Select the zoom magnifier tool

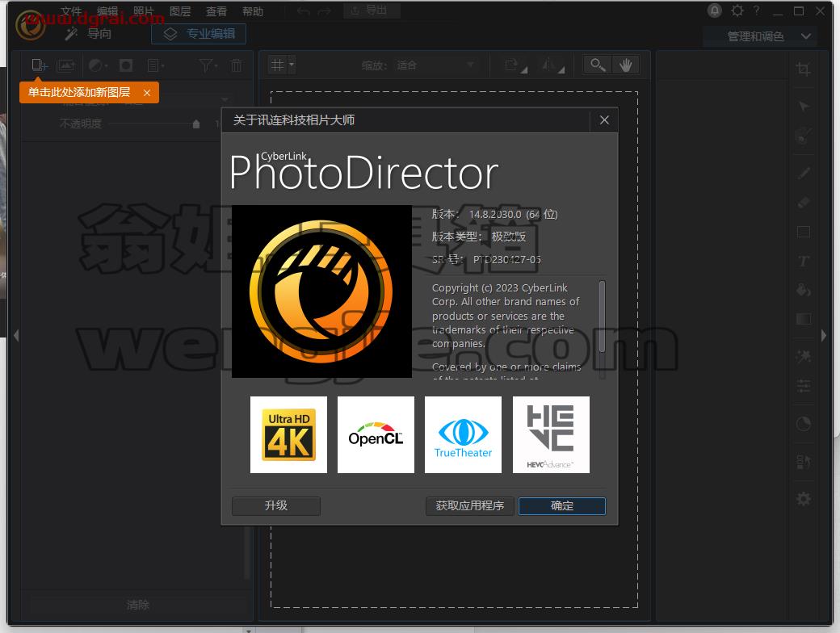point(598,65)
